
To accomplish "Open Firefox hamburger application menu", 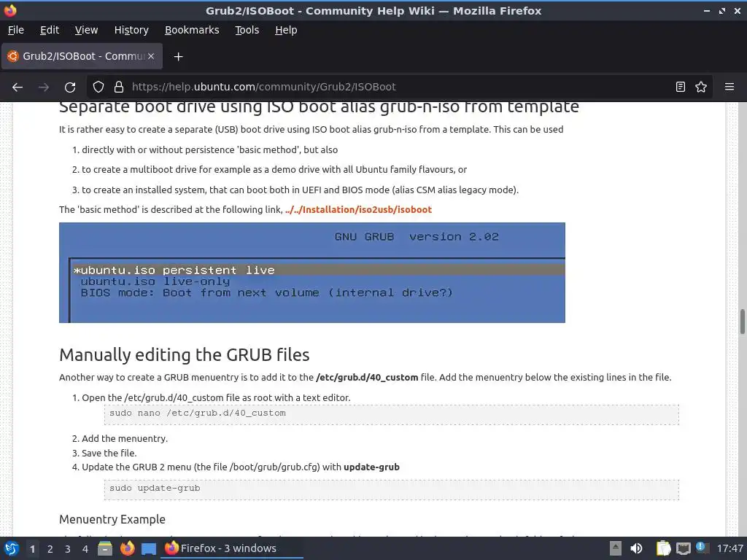I will 729,87.
